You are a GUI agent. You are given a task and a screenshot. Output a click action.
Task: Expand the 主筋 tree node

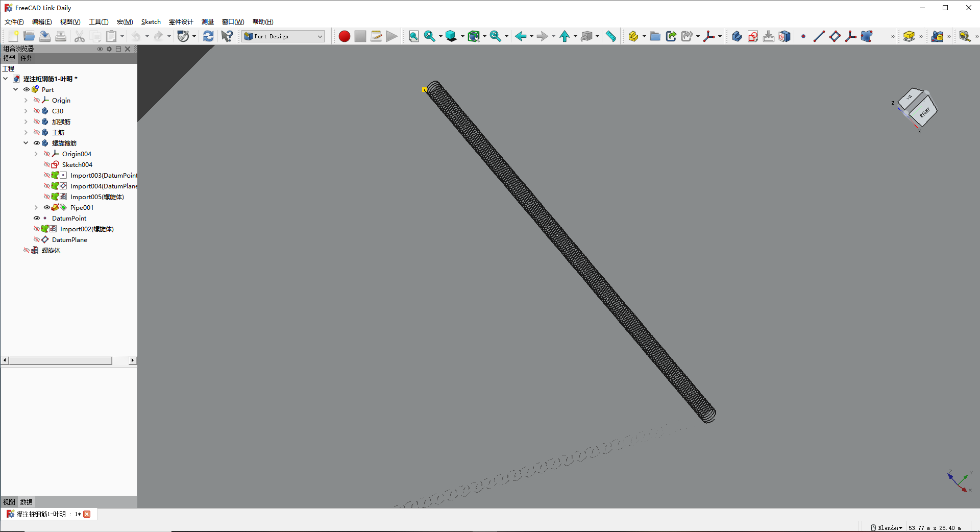[x=26, y=133]
